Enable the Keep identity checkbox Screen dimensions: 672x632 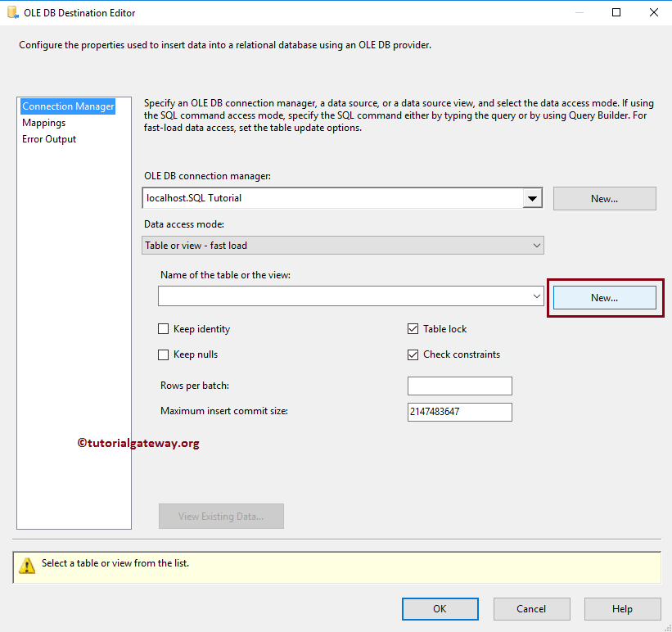(164, 329)
